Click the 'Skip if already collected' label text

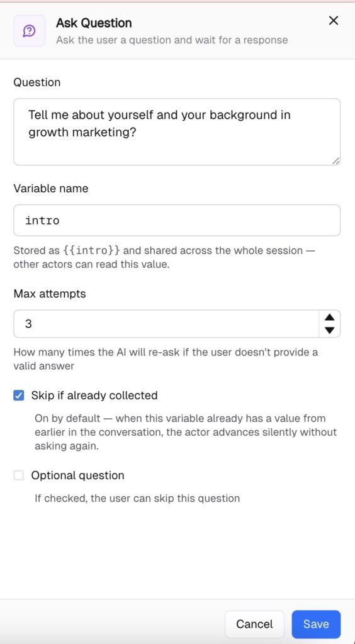point(94,396)
